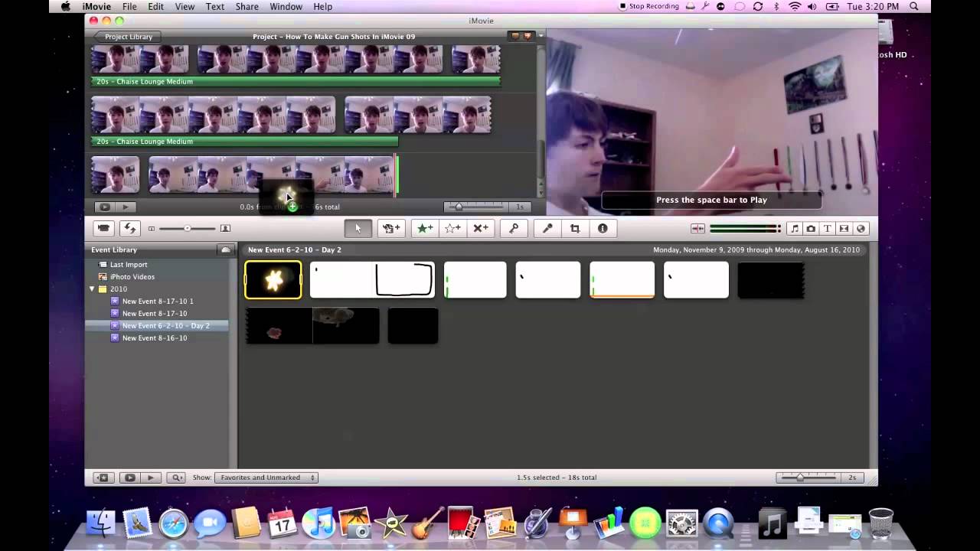Select New Event 8-17-10 1

click(x=157, y=302)
